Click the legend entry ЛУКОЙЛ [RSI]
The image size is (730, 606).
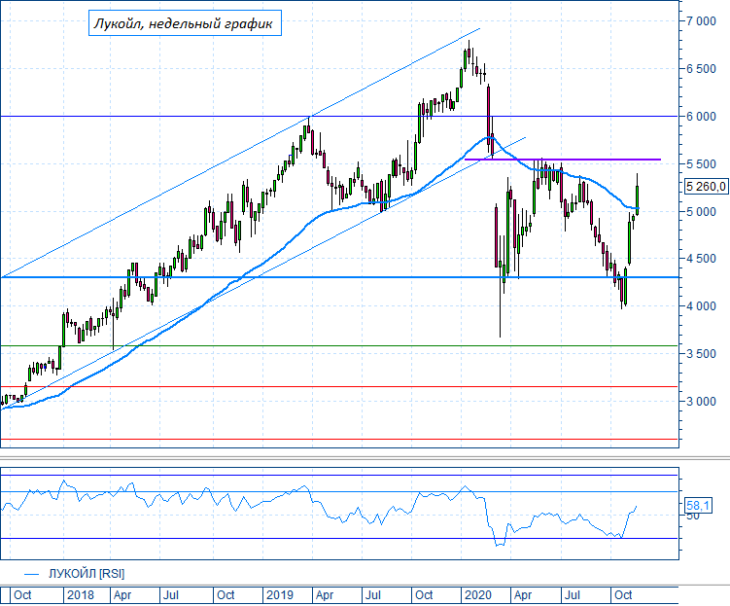[87, 573]
